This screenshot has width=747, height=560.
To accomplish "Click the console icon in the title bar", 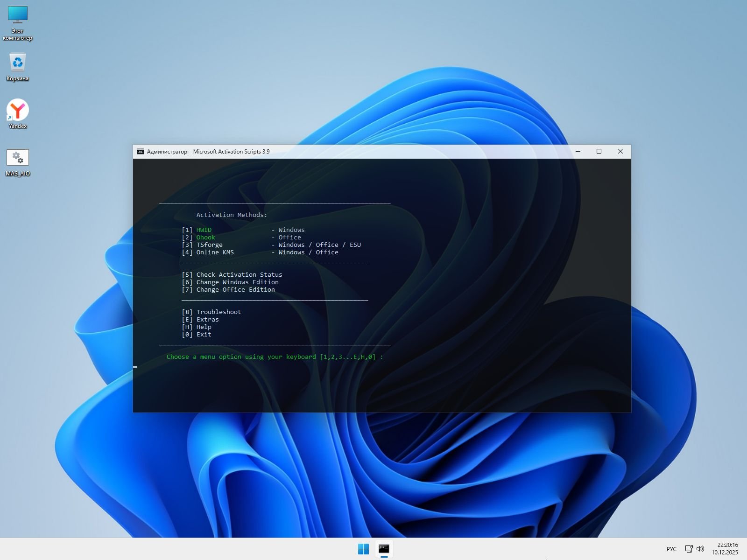I will pos(140,152).
